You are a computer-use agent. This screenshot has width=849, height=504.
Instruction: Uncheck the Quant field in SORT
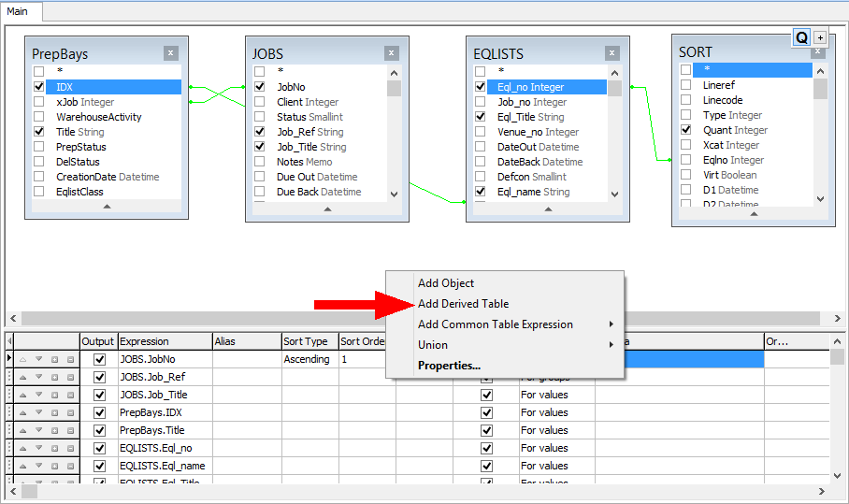click(x=686, y=130)
